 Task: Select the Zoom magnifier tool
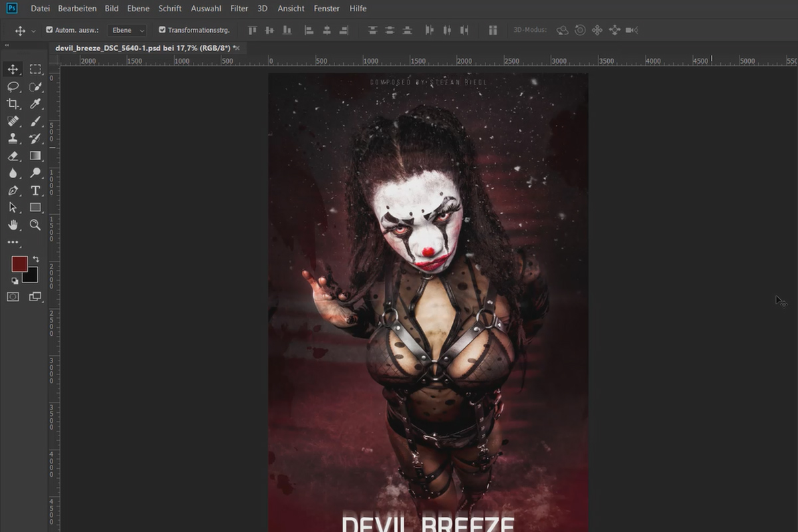pos(35,225)
